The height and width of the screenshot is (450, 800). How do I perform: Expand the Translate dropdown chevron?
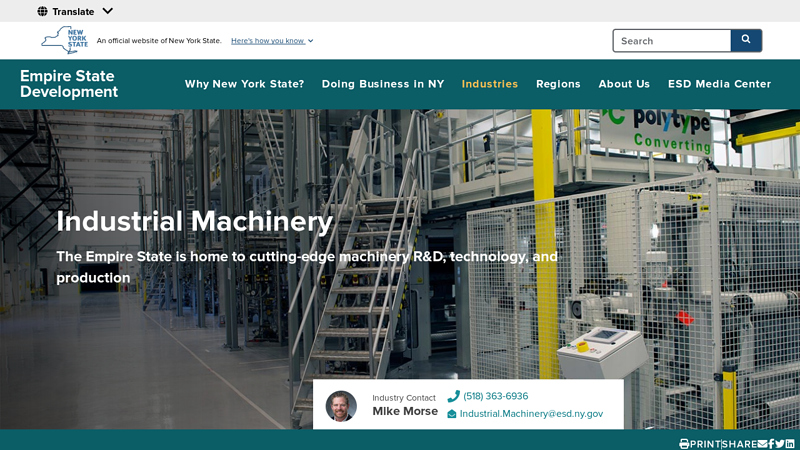pos(107,11)
